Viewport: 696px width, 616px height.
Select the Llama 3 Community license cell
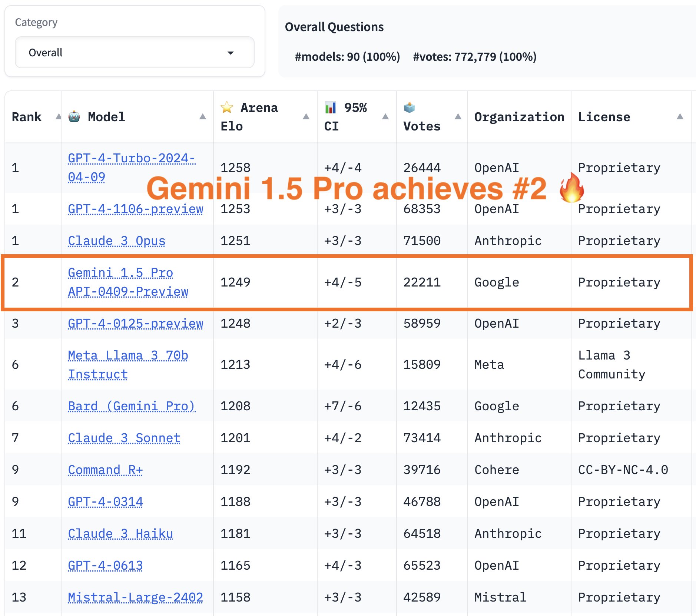pos(612,365)
